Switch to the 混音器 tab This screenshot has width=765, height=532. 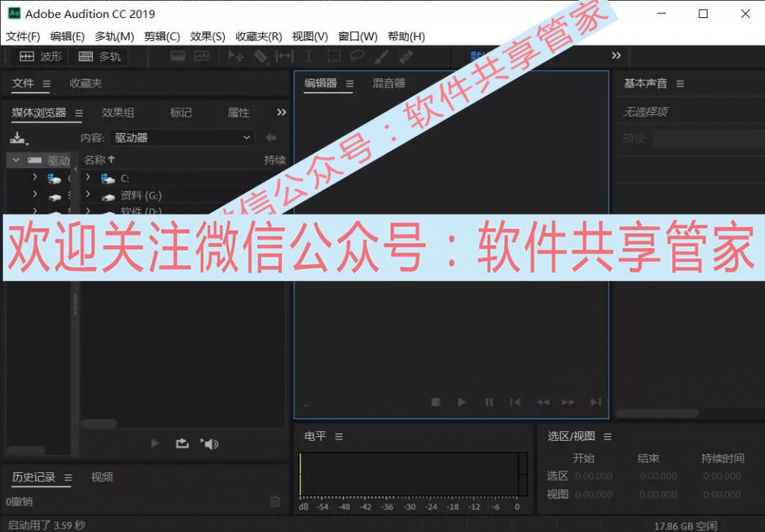(388, 84)
